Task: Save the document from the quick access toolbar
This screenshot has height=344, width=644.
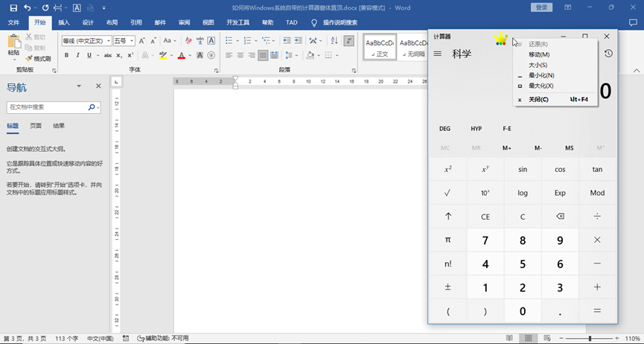Action: pyautogui.click(x=13, y=7)
